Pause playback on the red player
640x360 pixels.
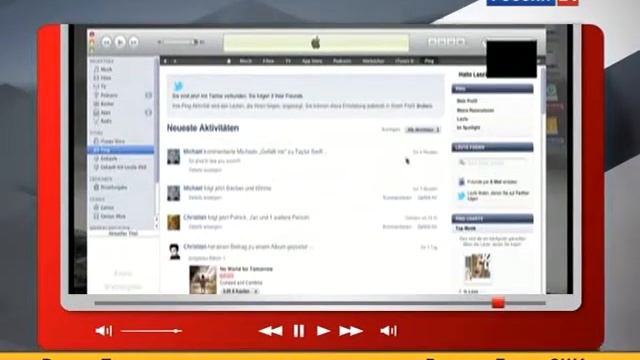click(299, 331)
